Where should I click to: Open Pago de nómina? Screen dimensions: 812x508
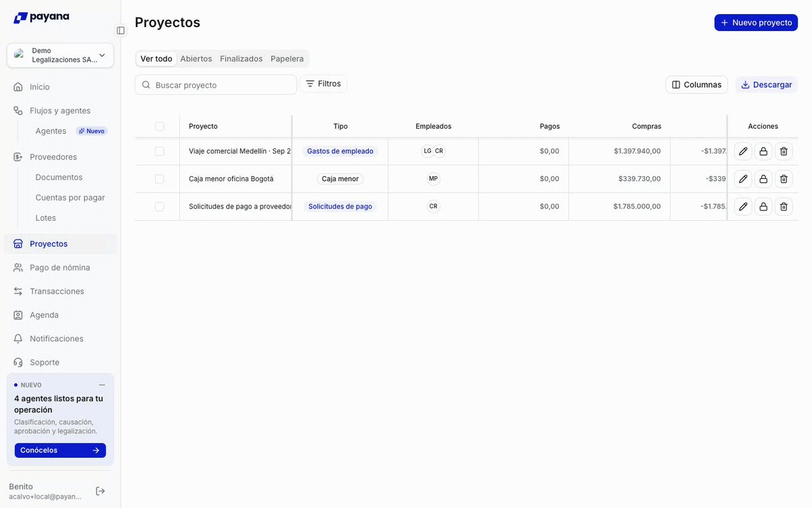(60, 268)
